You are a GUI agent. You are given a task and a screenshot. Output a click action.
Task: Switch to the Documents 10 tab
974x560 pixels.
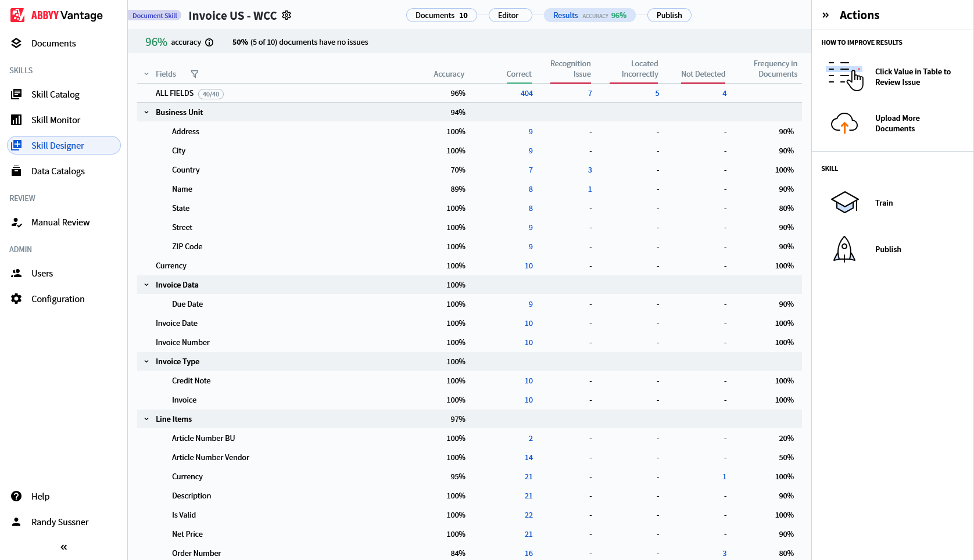tap(441, 15)
